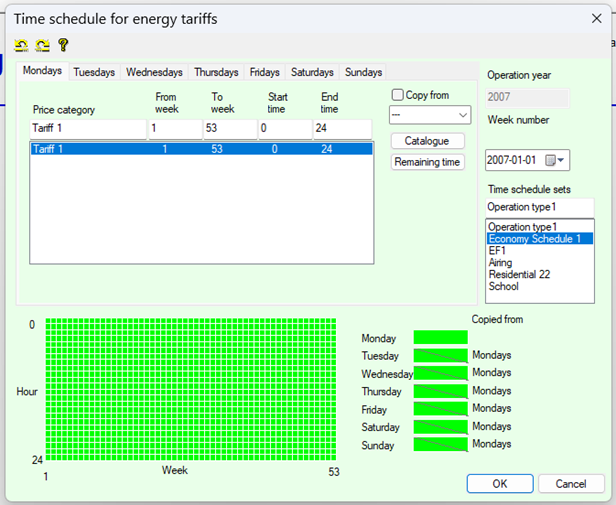
Task: Select the Tariff 1 row in list
Action: coord(201,148)
